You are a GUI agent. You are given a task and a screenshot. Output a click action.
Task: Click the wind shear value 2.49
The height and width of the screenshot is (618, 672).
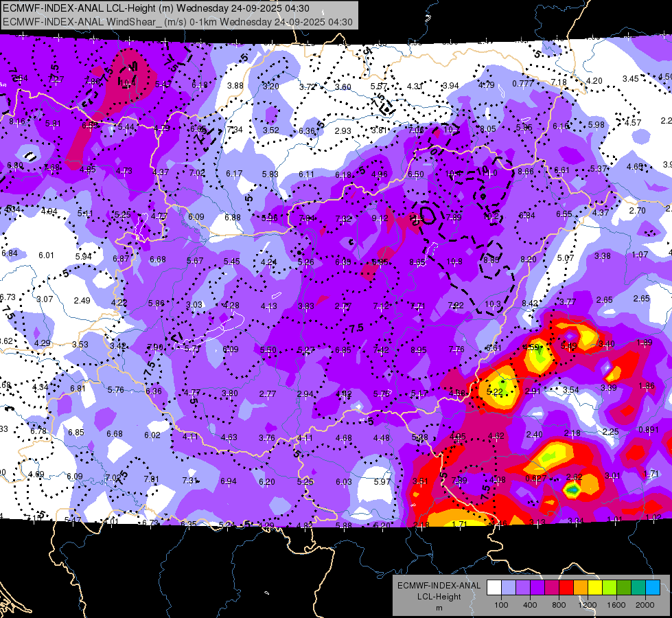pyautogui.click(x=82, y=301)
